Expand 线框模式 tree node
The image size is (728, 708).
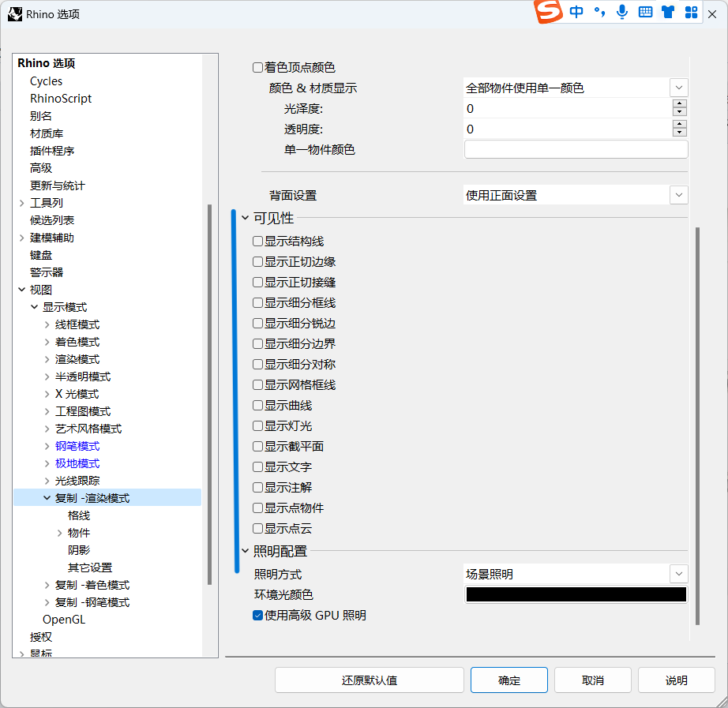[x=47, y=324]
